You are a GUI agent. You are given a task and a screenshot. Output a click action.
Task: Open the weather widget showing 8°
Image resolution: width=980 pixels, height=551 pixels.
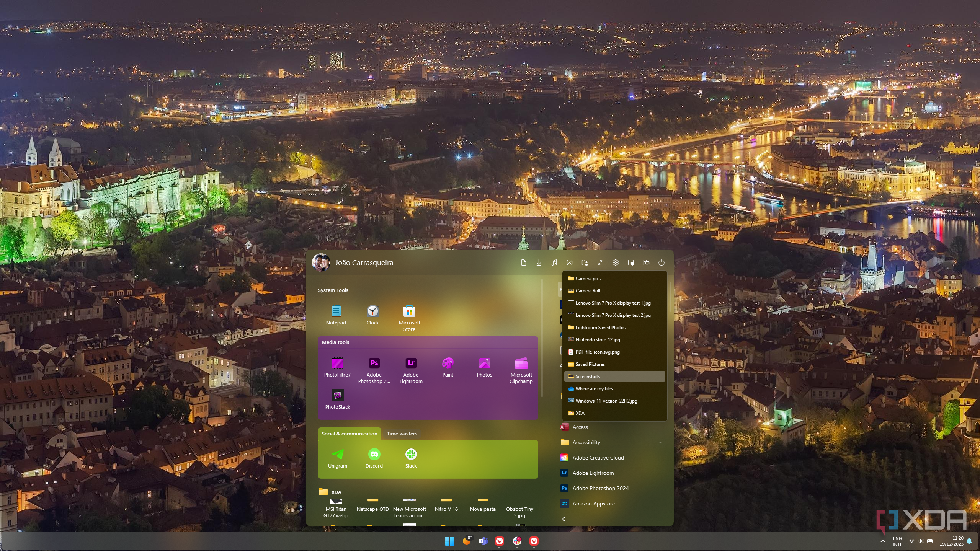tap(467, 541)
